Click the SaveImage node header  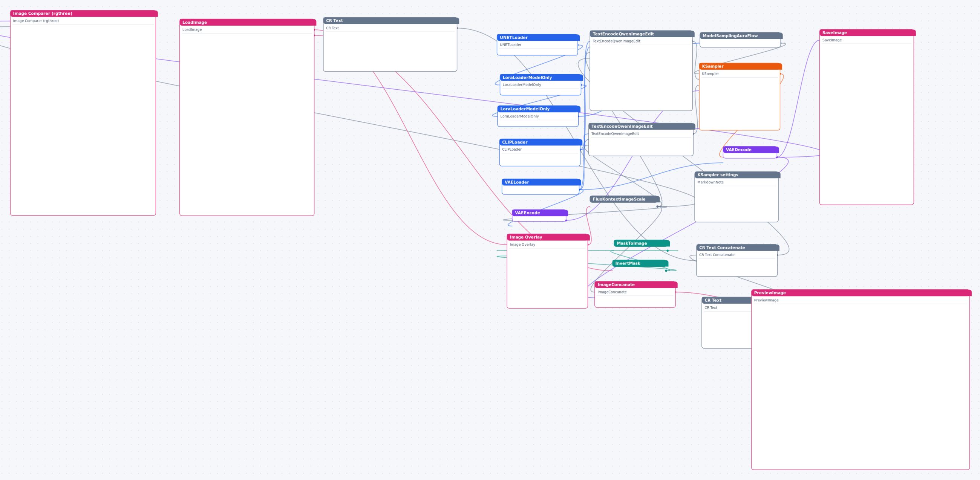867,33
